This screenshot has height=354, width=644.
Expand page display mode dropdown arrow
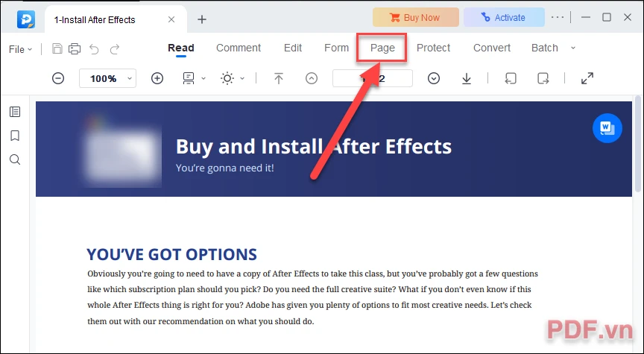(203, 78)
